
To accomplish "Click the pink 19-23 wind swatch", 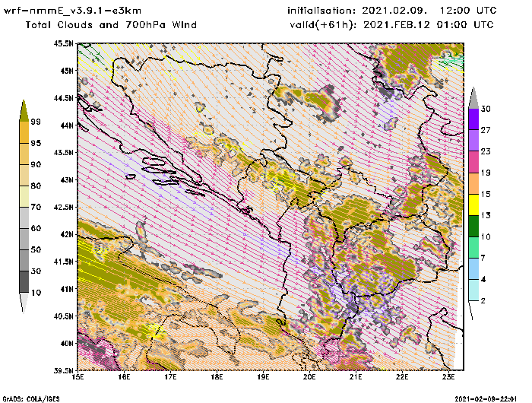I will coord(473,162).
